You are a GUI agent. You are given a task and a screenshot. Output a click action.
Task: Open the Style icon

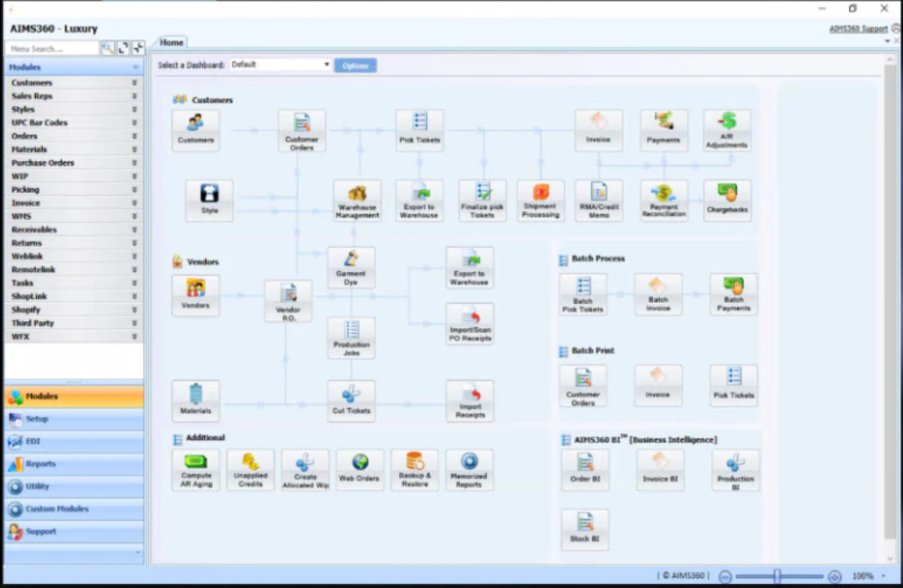coord(209,200)
